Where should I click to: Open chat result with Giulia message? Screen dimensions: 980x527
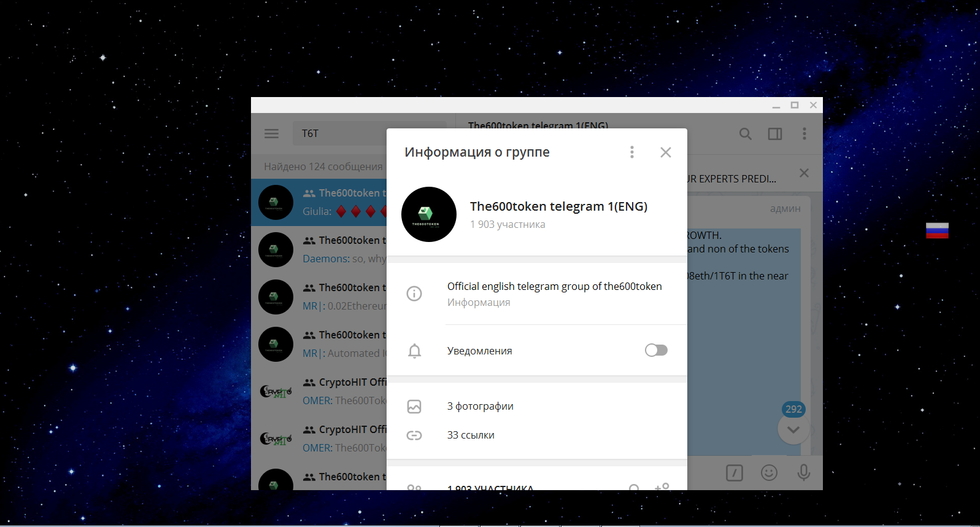click(319, 203)
